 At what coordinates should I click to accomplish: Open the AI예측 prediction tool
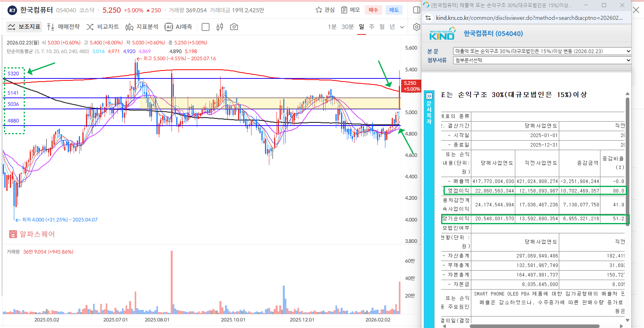pos(178,27)
